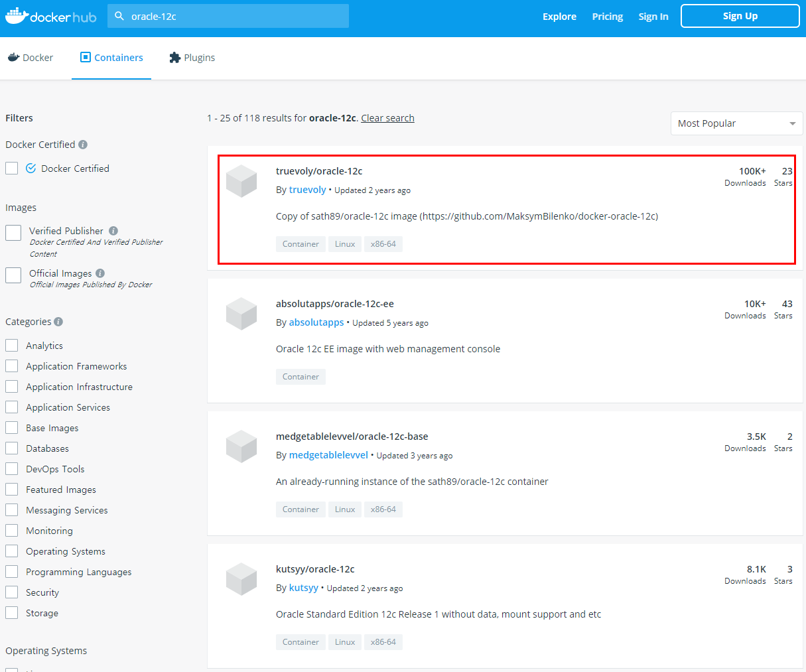Image resolution: width=806 pixels, height=672 pixels.
Task: Tick the Monitoring category checkbox
Action: 11,531
